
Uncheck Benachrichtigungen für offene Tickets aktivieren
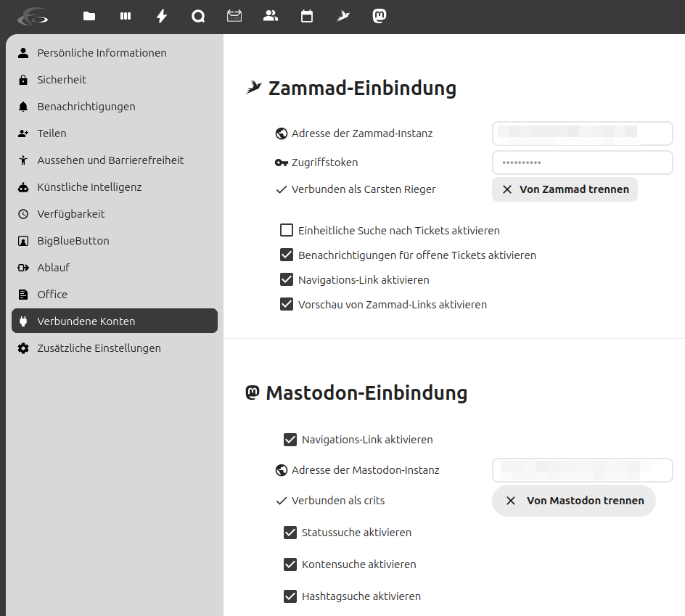[x=287, y=255]
